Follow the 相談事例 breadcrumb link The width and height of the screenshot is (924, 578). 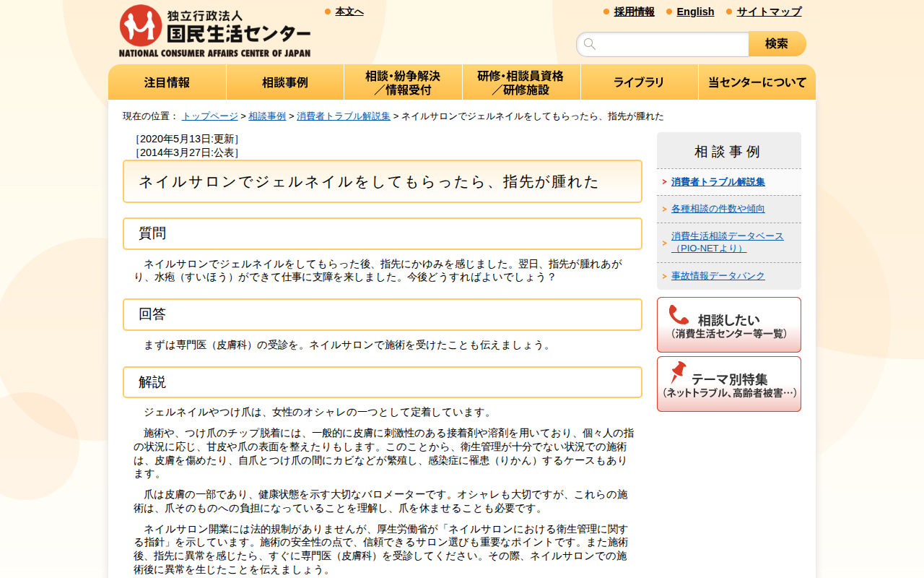point(267,116)
